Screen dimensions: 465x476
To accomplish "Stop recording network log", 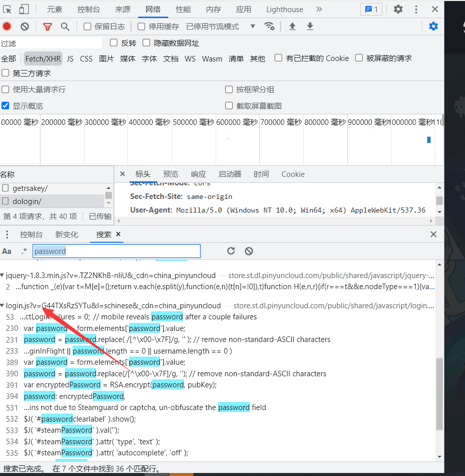I will (7, 27).
